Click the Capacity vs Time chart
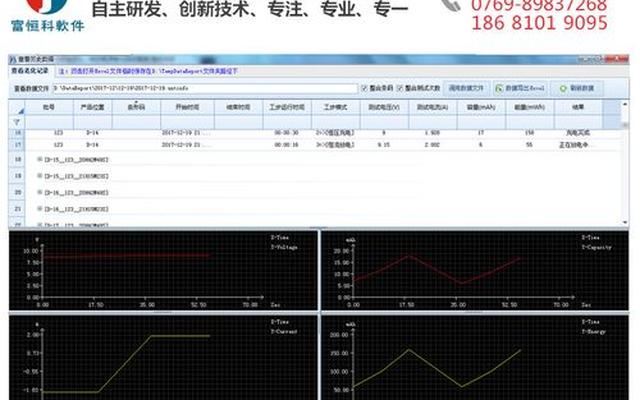Viewport: 640px width, 400px height. click(475, 270)
